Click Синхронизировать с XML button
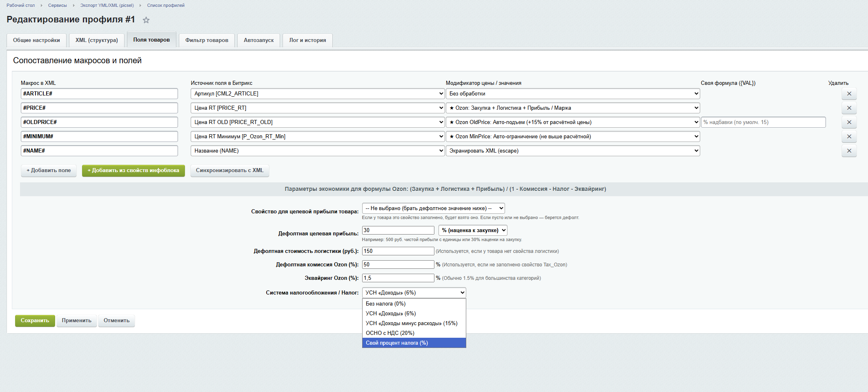The width and height of the screenshot is (868, 392). click(230, 171)
